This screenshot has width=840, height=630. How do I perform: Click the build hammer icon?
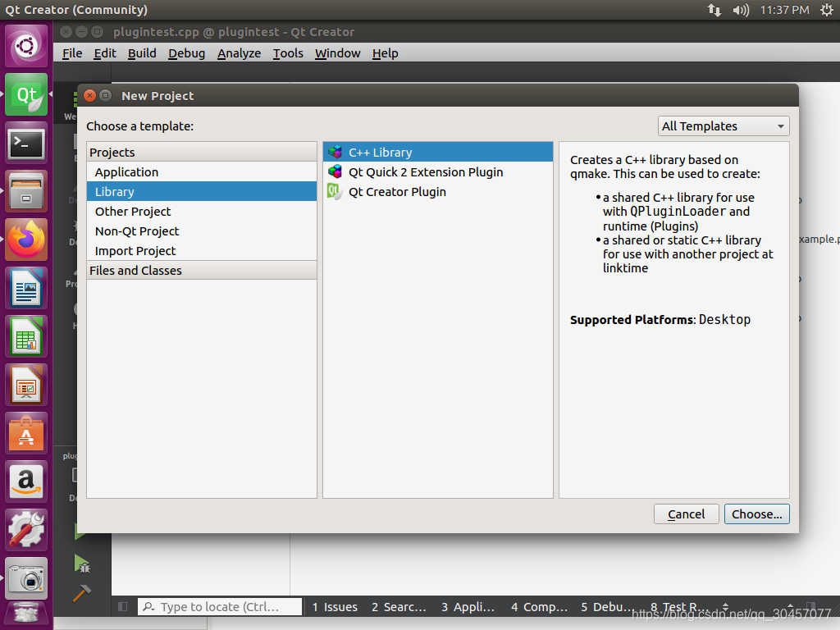pos(82,592)
